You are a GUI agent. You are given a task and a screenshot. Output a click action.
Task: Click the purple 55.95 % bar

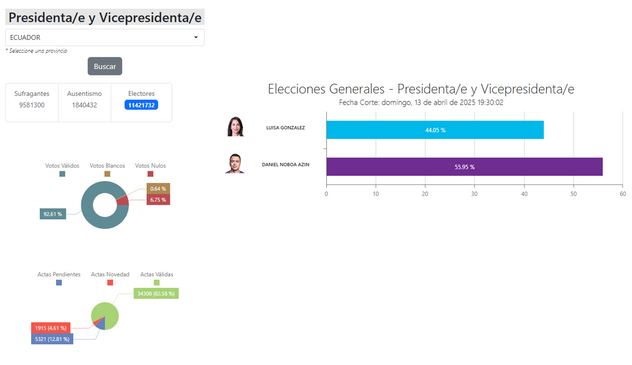(464, 167)
